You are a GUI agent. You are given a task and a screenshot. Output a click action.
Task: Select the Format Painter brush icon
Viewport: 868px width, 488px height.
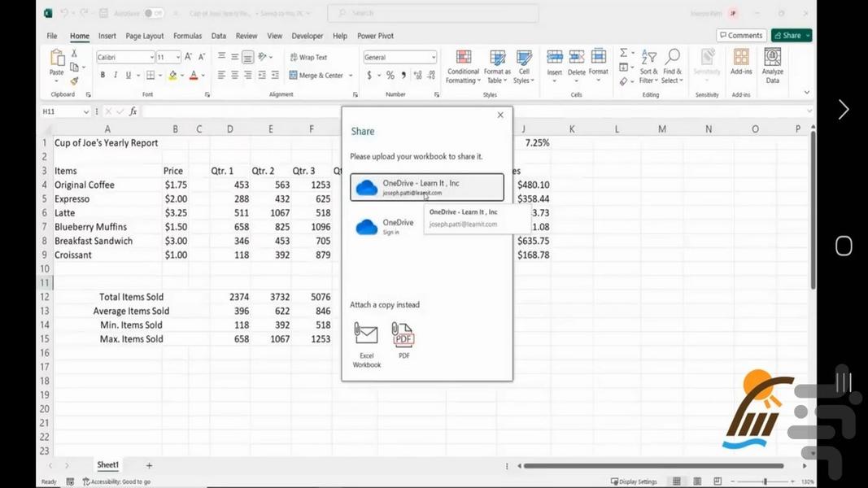coord(74,81)
